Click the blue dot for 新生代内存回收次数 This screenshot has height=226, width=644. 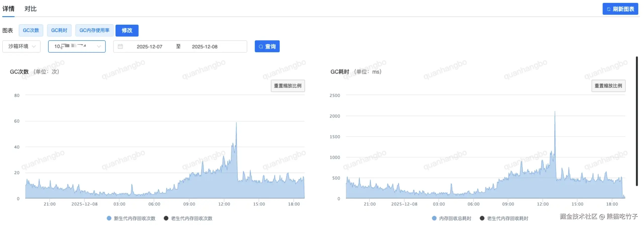pyautogui.click(x=109, y=218)
